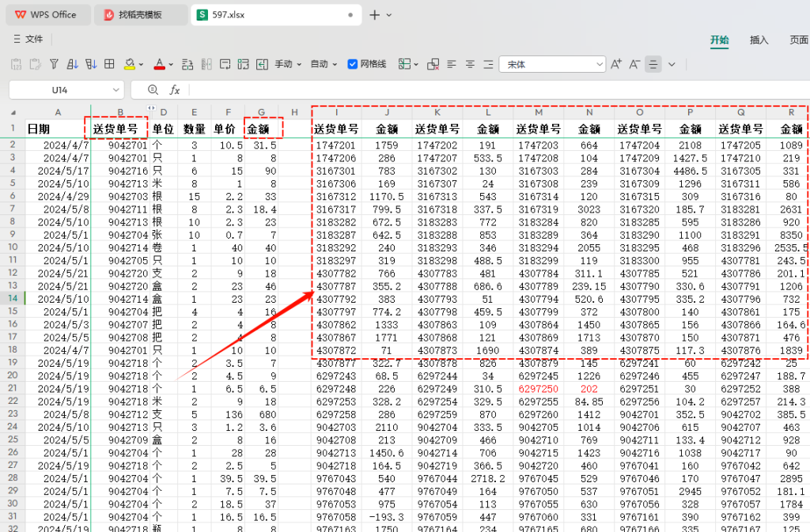Screen dimensions: 810x532
Task: Switch to the WPS Office home tab
Action: pyautogui.click(x=47, y=15)
